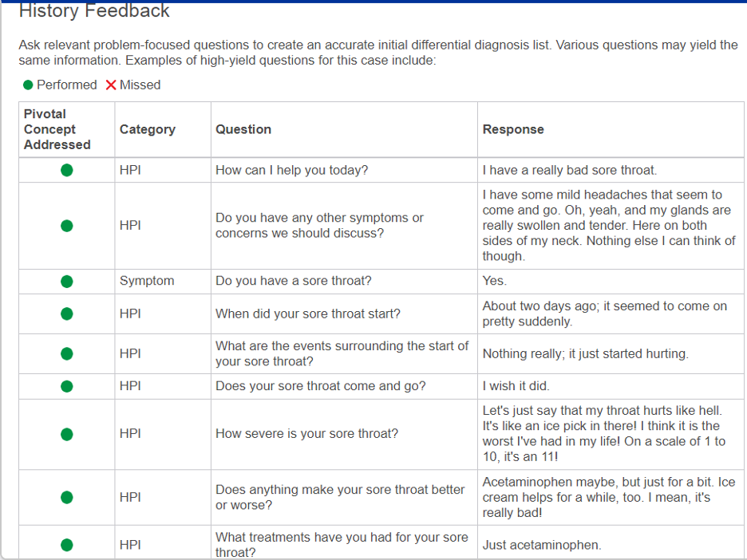Click green dot for 'Does your sore throat come and go?'
The width and height of the screenshot is (747, 560).
pos(67,386)
